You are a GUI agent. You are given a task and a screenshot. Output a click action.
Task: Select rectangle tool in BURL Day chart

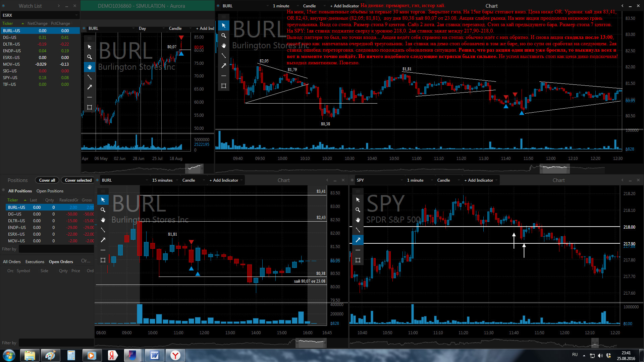tap(90, 107)
